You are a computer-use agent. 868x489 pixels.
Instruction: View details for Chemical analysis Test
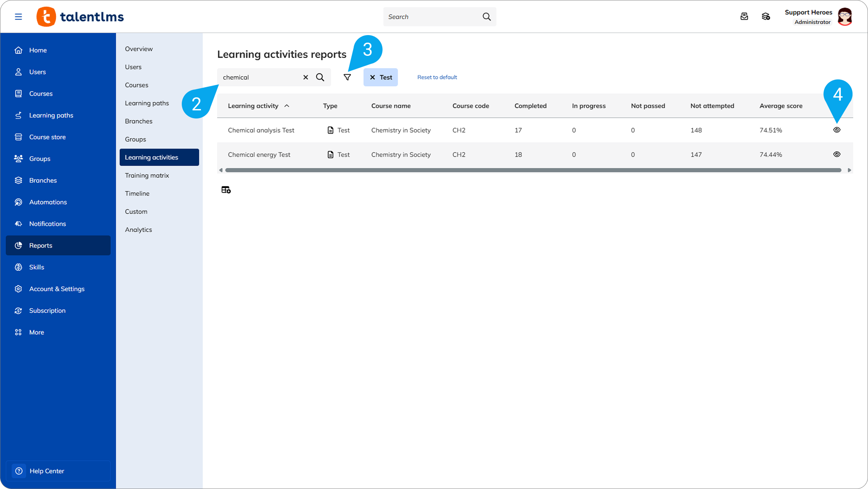837,130
